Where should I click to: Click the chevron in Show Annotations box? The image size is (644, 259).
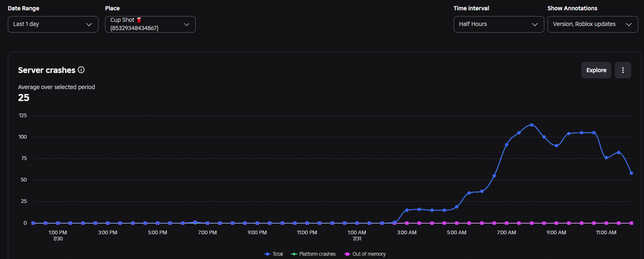click(628, 24)
